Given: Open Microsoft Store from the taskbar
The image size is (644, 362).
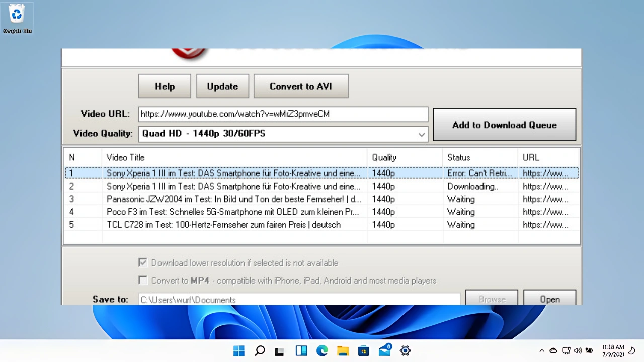Looking at the screenshot, I should point(363,351).
